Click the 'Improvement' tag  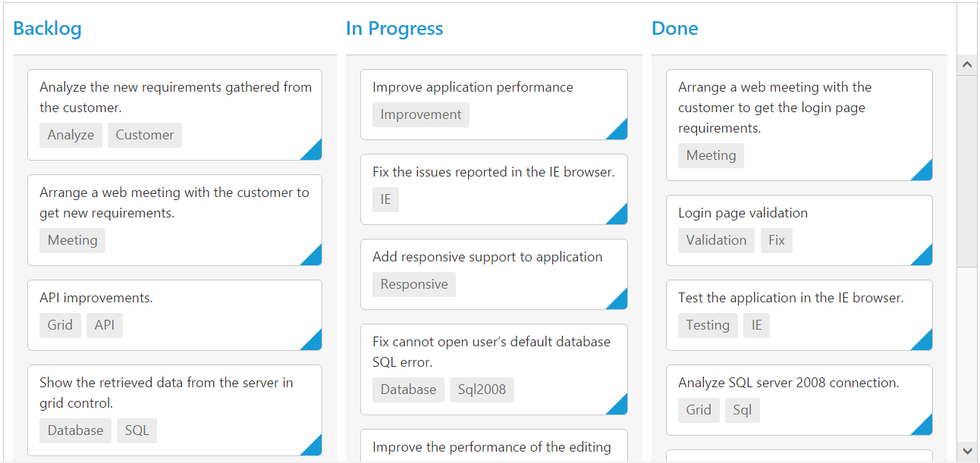[421, 114]
